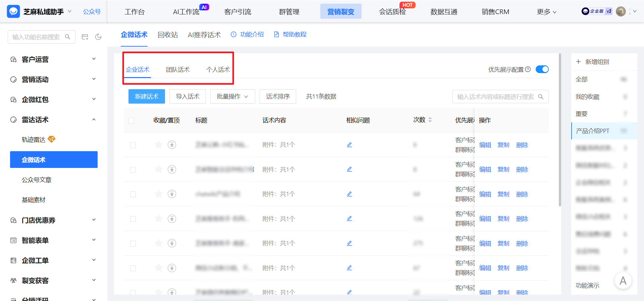Pin to top the chatwiki row
Screen dimensions: 644x301
172,194
